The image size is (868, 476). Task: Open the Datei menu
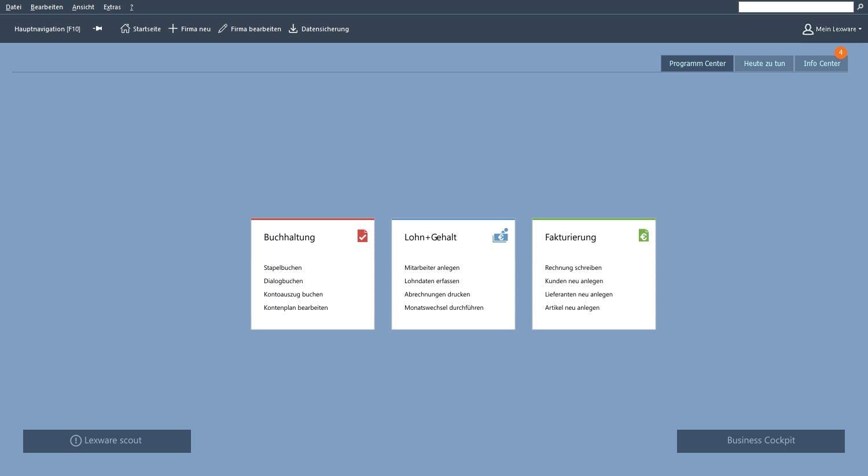[x=13, y=7]
